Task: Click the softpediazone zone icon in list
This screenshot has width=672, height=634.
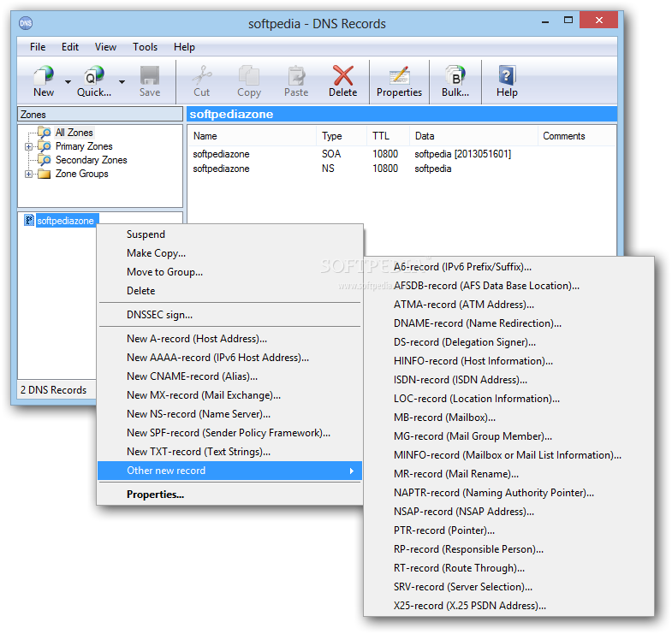Action: [x=29, y=220]
